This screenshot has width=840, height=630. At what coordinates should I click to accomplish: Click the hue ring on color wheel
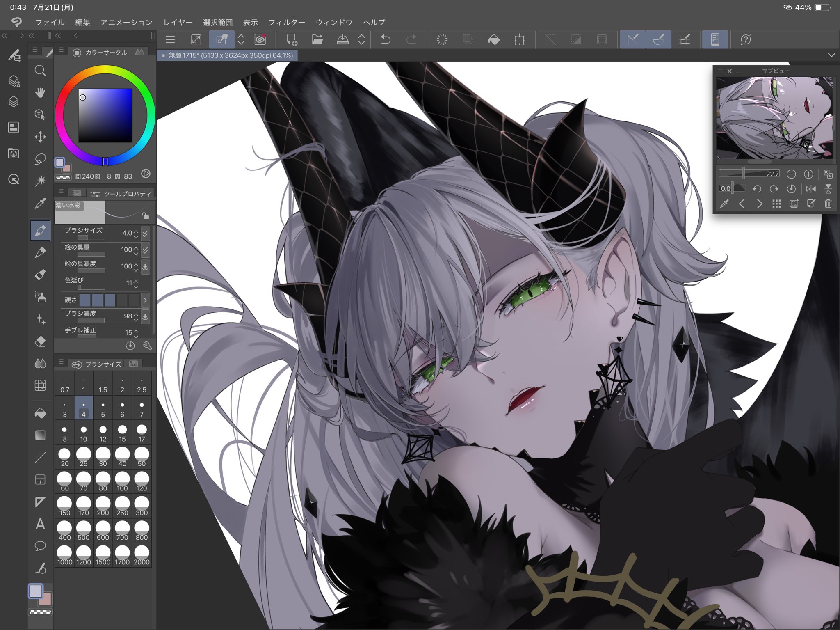(x=105, y=70)
